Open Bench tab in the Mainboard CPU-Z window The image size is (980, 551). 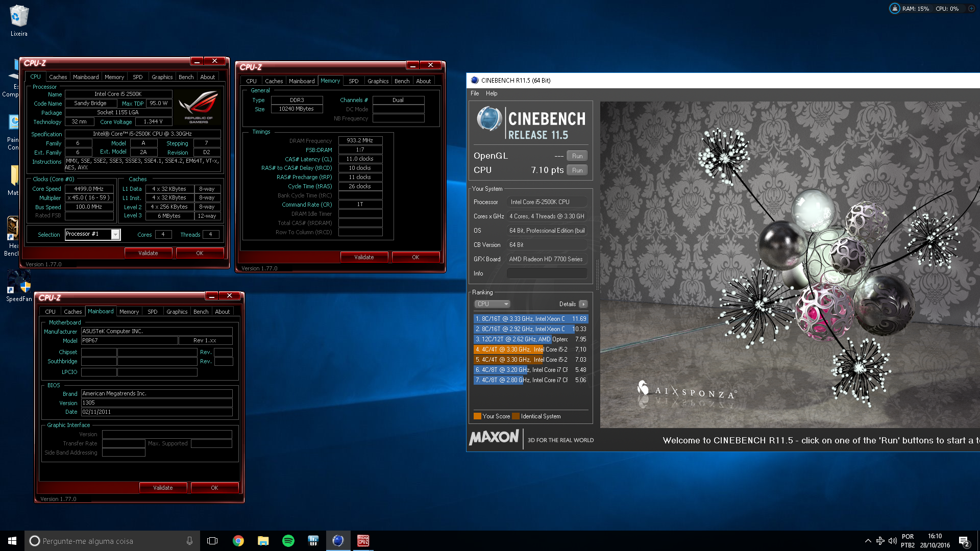tap(201, 312)
